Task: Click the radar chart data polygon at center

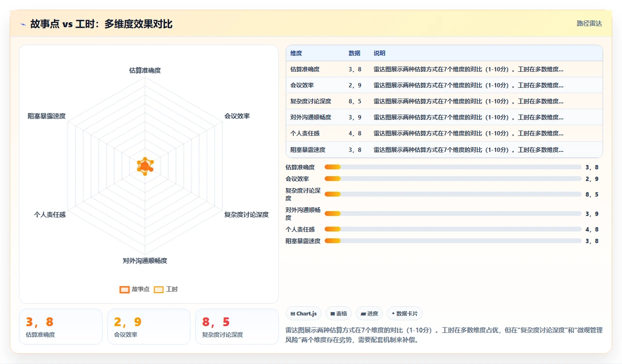Action: (145, 166)
